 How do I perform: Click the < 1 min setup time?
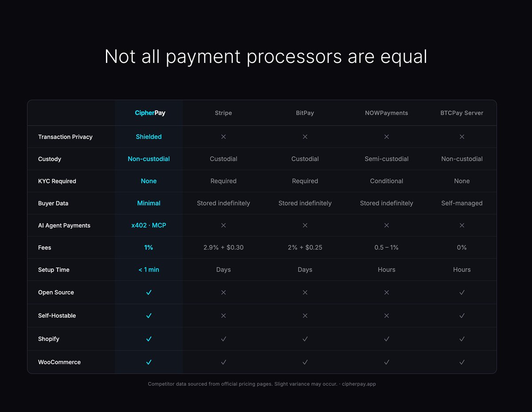click(x=149, y=270)
